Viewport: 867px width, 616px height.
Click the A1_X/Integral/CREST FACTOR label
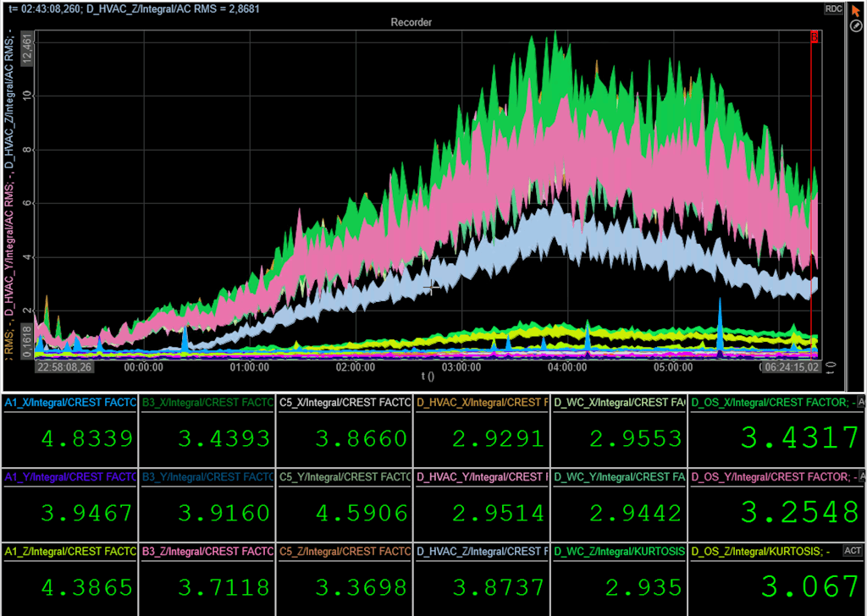coord(70,402)
